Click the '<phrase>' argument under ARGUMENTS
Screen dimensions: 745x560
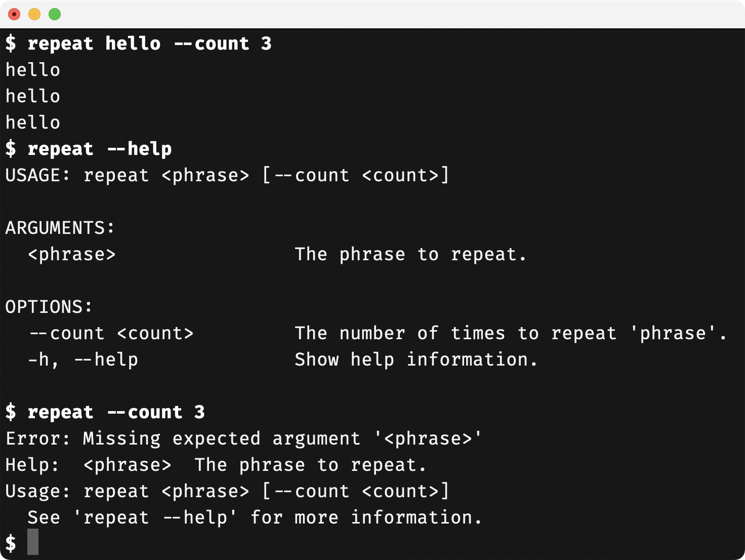pyautogui.click(x=72, y=254)
